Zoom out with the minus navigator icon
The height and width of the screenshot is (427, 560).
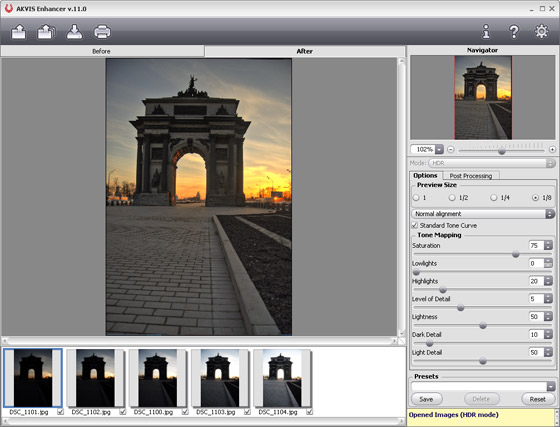[451, 149]
